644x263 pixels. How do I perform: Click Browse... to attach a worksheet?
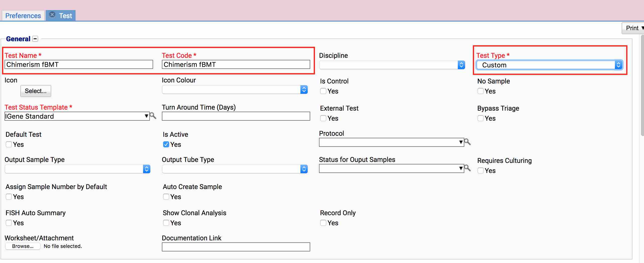pos(23,246)
